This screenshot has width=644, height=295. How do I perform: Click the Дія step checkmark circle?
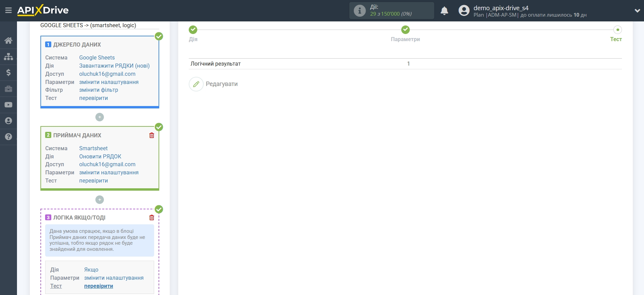(193, 30)
